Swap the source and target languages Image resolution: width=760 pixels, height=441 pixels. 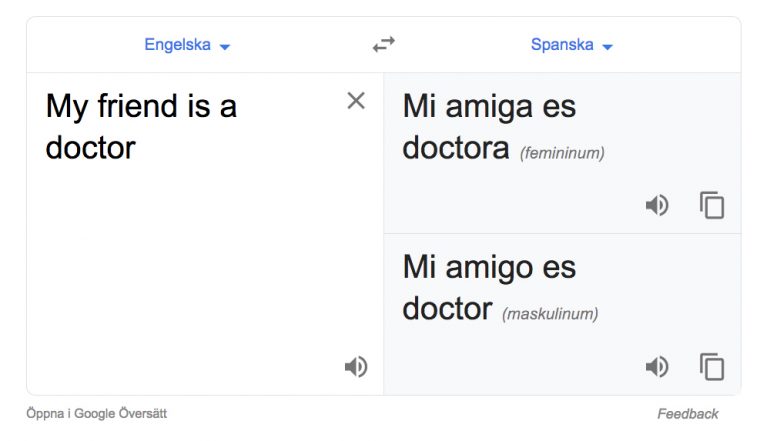pyautogui.click(x=384, y=45)
